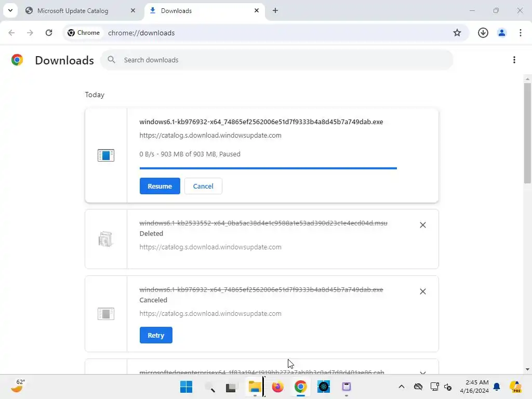The image size is (532, 399).
Task: Click the Chrome site info chip
Action: pos(84,33)
